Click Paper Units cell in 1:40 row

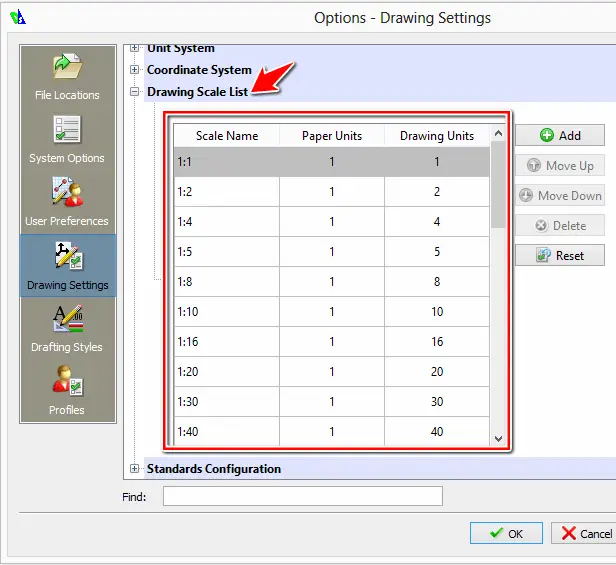(332, 431)
